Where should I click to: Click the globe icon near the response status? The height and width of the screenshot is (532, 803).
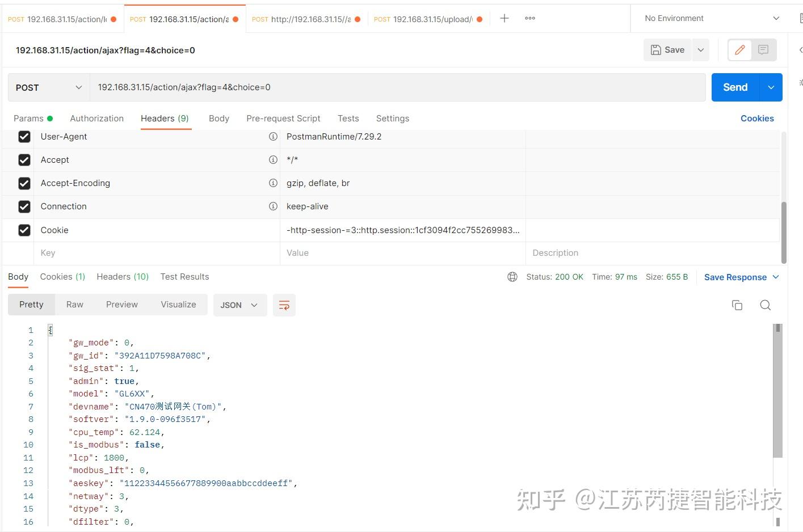coord(512,277)
